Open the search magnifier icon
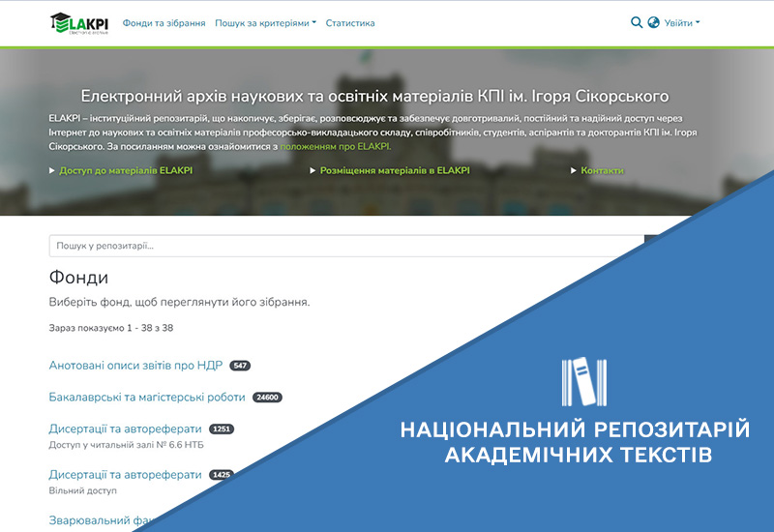This screenshot has width=774, height=532. [637, 22]
